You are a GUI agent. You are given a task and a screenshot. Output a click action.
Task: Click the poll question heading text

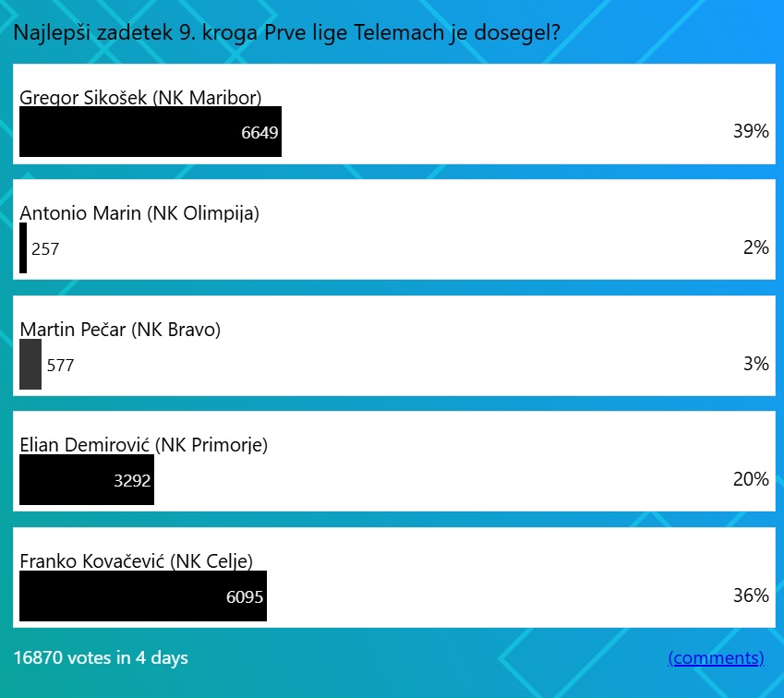coord(287,32)
